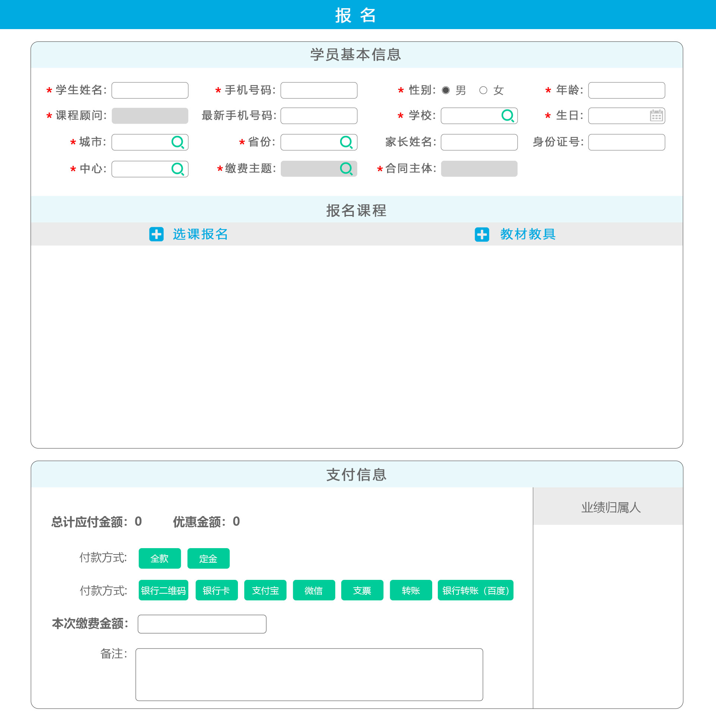Select the 男 gender radio button

pyautogui.click(x=446, y=90)
